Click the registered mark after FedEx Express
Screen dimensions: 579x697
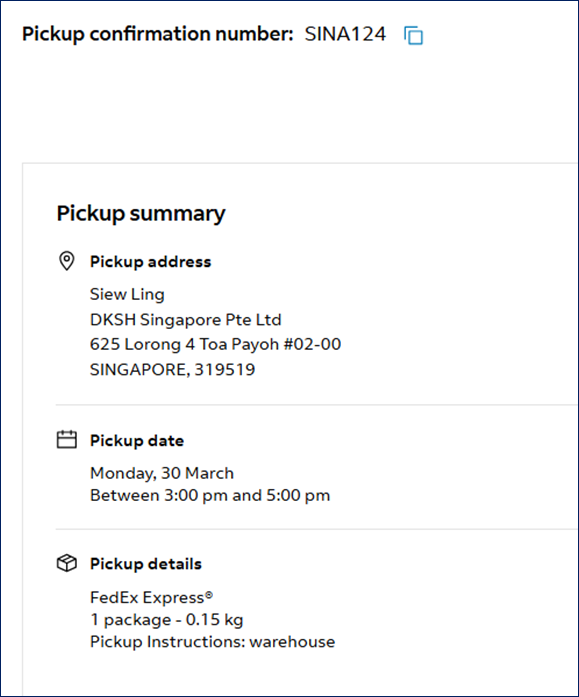tap(209, 595)
